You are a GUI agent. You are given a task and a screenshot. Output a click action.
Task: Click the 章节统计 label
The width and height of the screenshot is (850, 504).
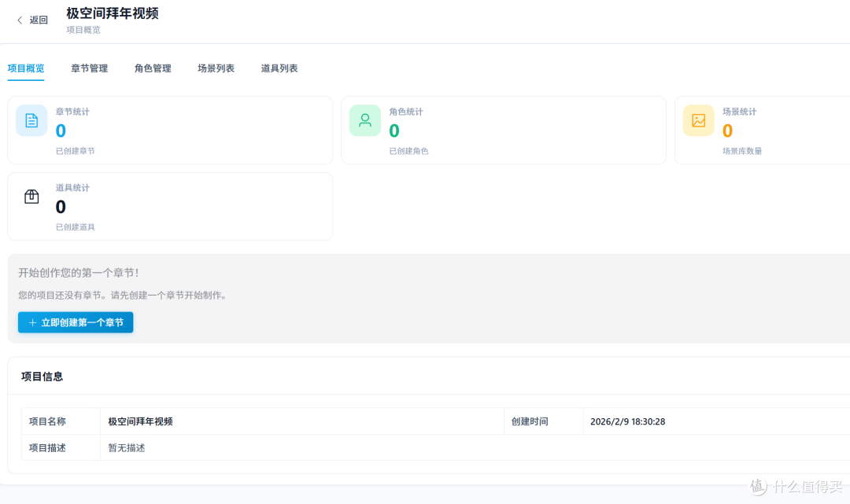click(72, 112)
